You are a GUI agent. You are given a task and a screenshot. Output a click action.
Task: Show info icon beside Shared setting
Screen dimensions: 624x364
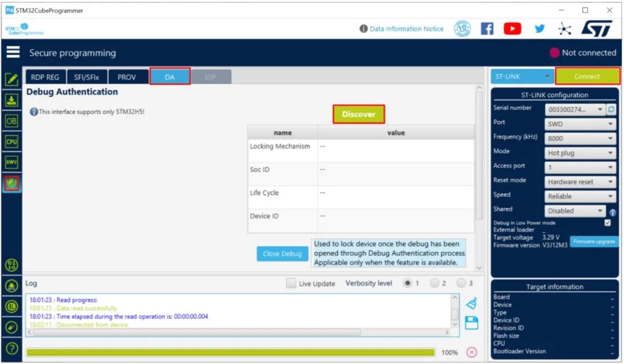tap(613, 213)
